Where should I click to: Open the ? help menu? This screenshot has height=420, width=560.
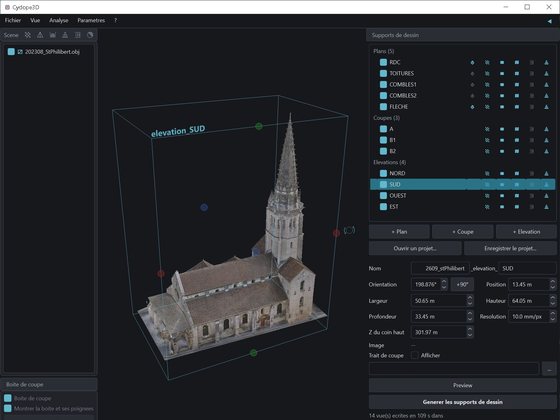coord(115,20)
